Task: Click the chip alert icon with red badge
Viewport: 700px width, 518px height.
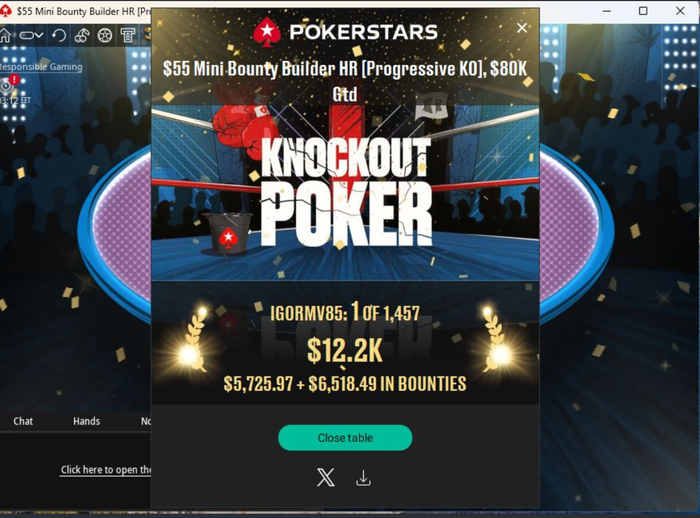Action: (x=9, y=84)
